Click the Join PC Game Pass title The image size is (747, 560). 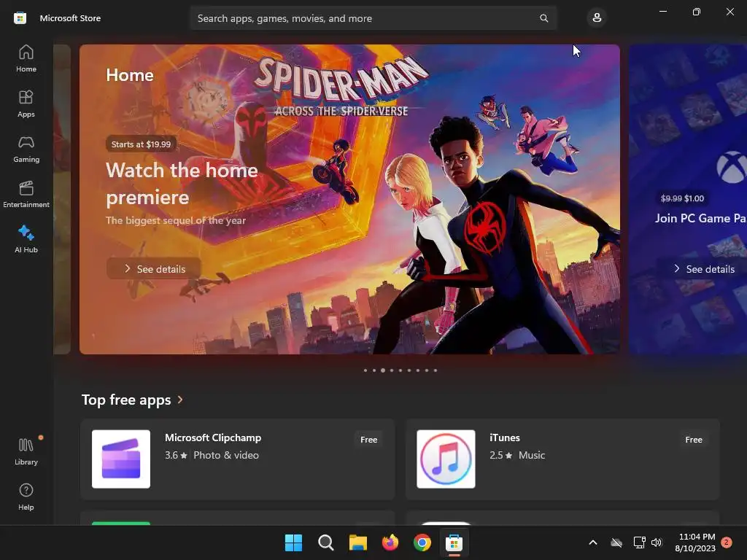click(700, 218)
